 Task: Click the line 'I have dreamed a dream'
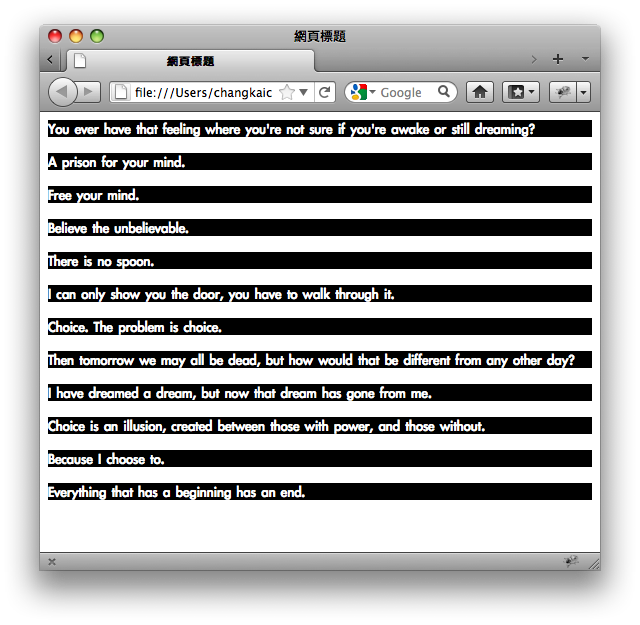coord(320,393)
